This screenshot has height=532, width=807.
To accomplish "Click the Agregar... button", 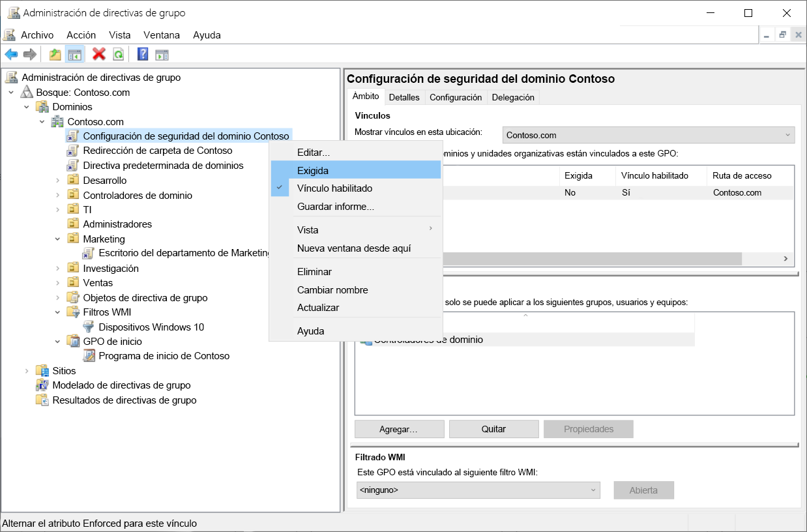I will [400, 429].
